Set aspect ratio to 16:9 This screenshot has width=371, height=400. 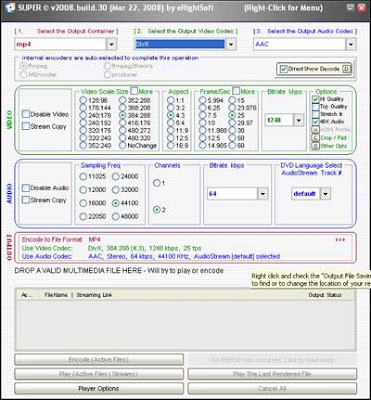click(171, 146)
